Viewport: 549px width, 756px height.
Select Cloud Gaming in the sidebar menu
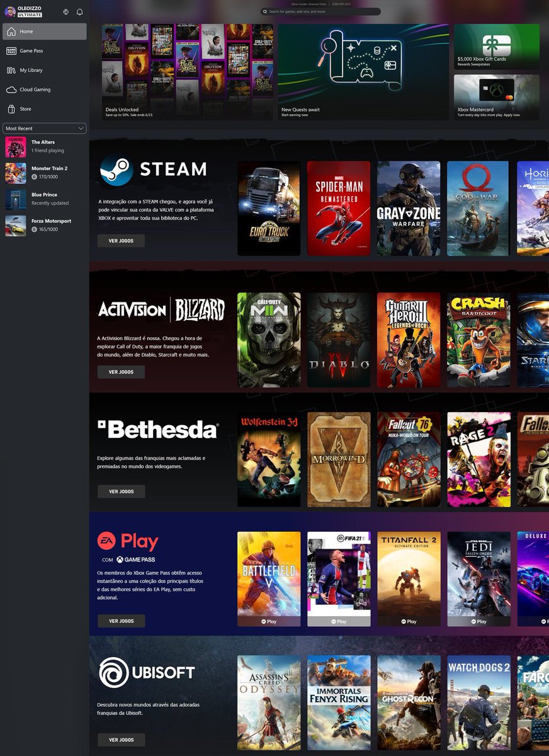(x=45, y=90)
